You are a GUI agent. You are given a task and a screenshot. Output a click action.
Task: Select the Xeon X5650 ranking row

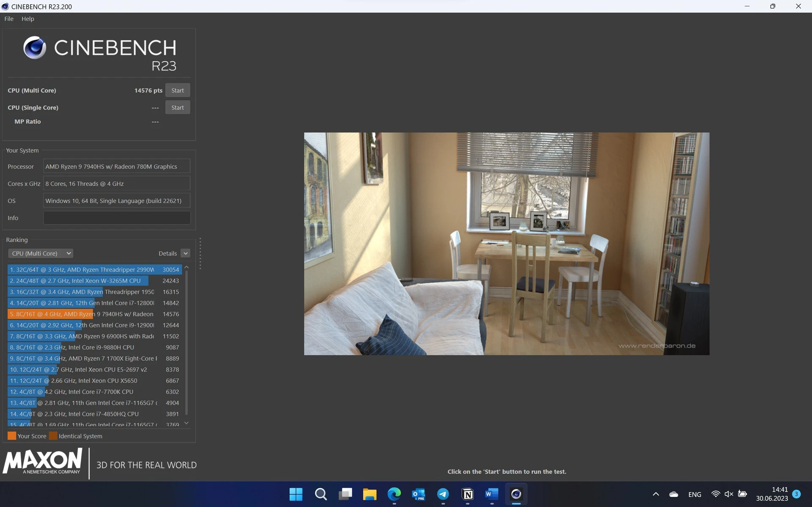click(x=95, y=381)
